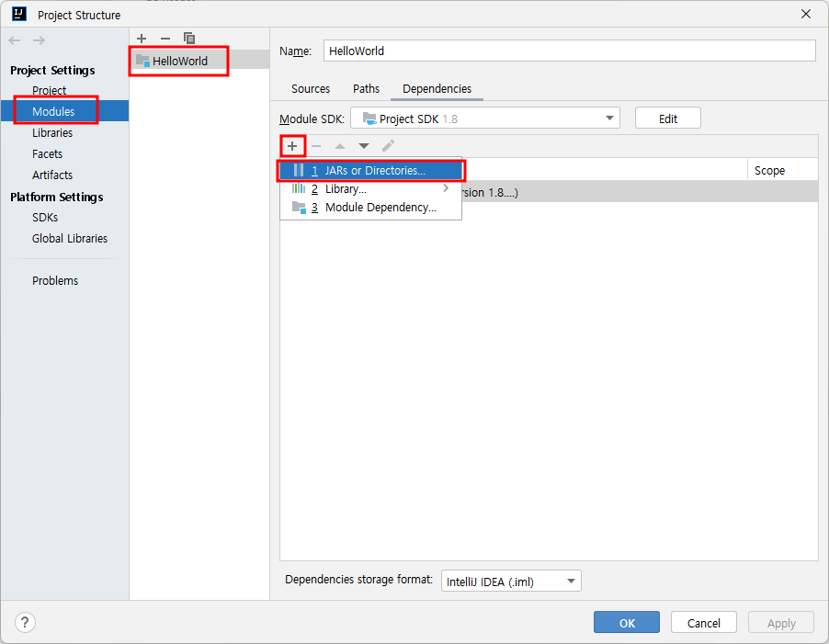Close the Project Structure dialog
The width and height of the screenshot is (829, 644).
(806, 15)
